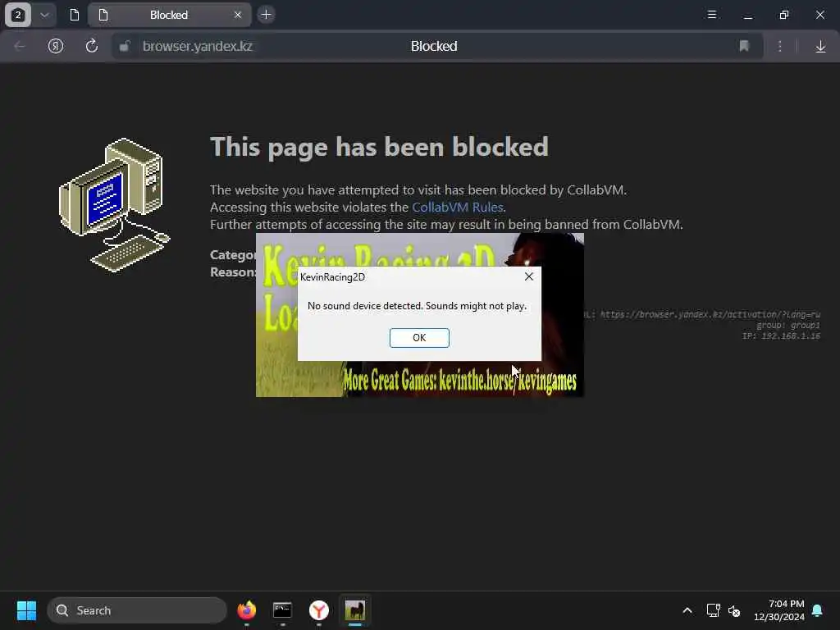This screenshot has width=840, height=630.
Task: Open the downloads panel
Action: pos(820,47)
